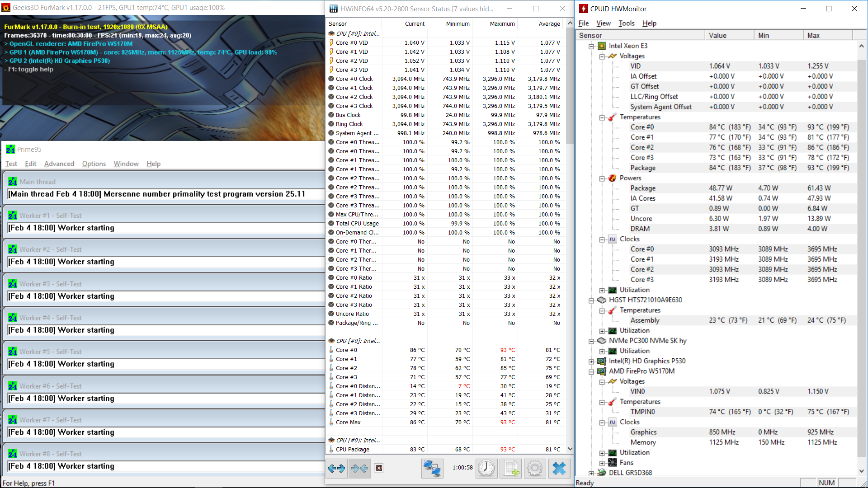Open HWiNFO sensor settings gear icon
This screenshot has height=488, width=868.
click(x=535, y=468)
